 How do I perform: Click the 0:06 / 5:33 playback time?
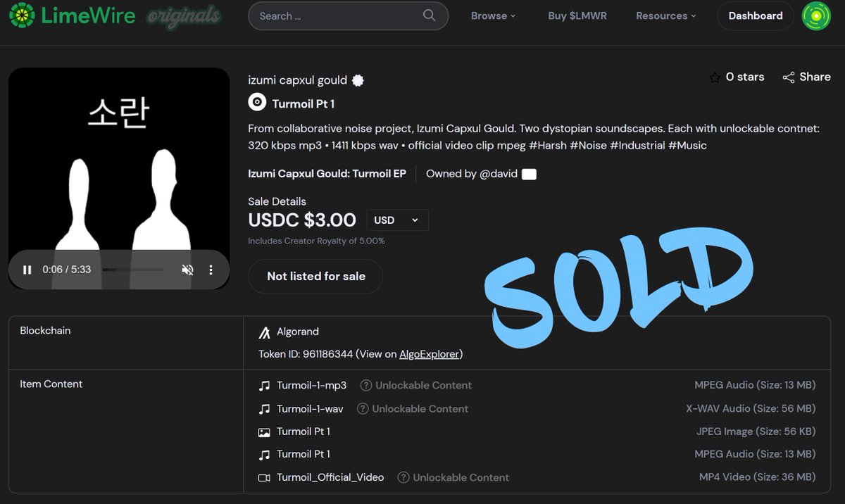(x=66, y=270)
